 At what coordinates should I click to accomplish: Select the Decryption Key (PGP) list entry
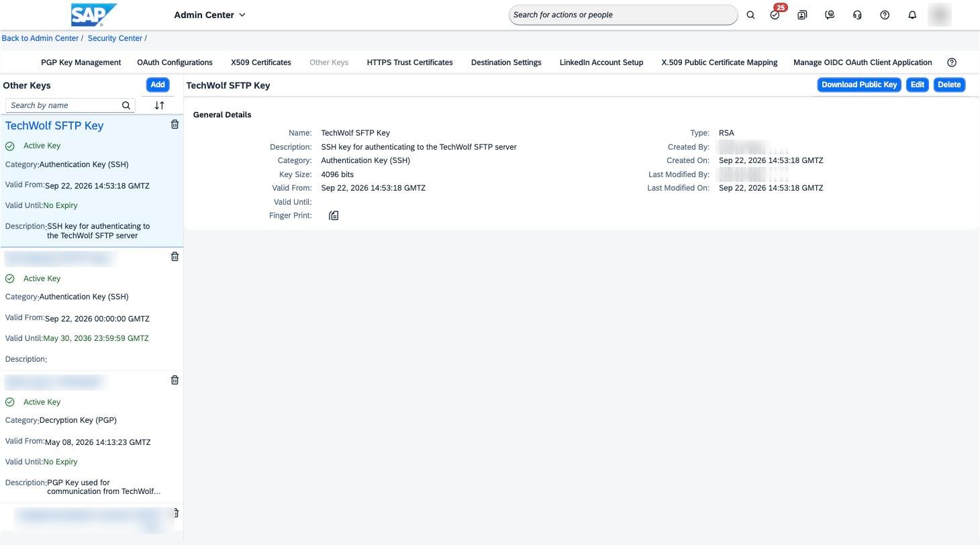(91, 436)
